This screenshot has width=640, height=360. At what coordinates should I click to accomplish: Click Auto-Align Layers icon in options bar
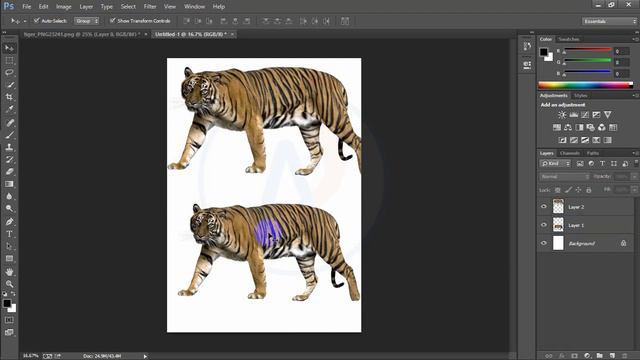point(345,21)
